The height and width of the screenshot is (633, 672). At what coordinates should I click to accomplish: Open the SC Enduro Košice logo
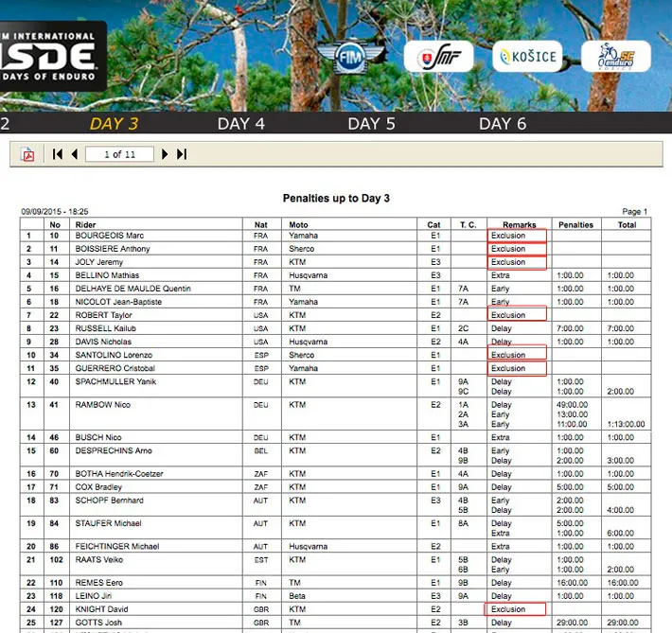click(x=616, y=56)
